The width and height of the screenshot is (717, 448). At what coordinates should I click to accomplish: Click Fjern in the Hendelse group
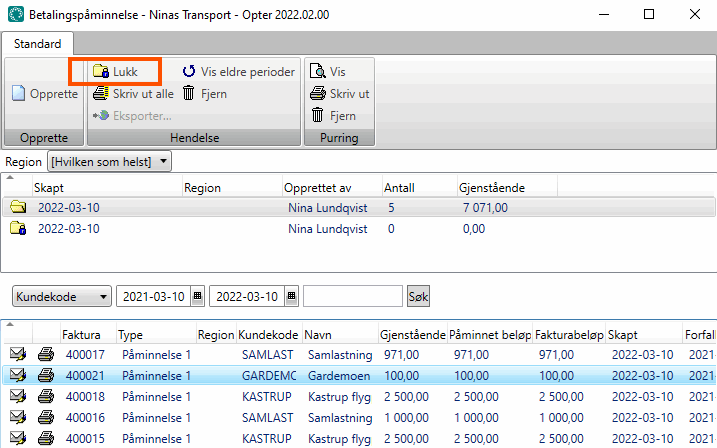pyautogui.click(x=204, y=94)
